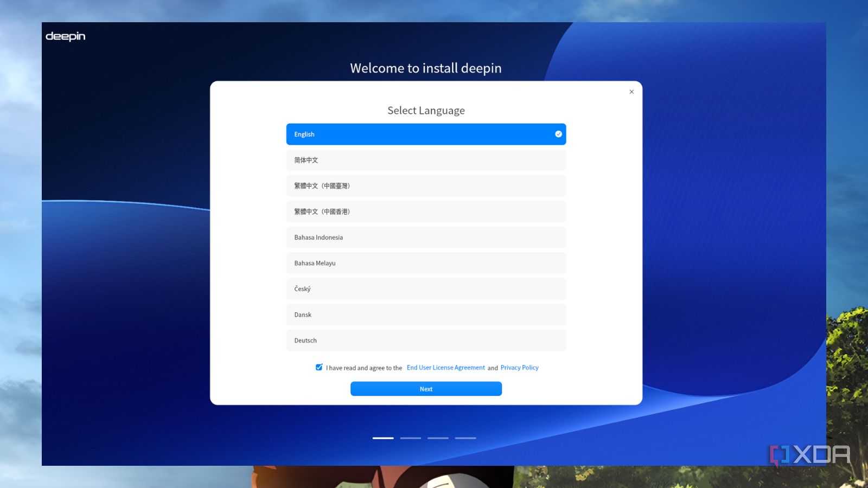Uncheck the license agreement checkbox
The image size is (868, 488).
click(x=319, y=367)
